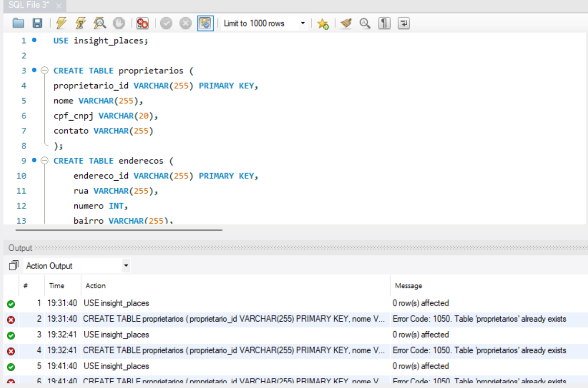Click the red error icon of row 2

click(x=11, y=319)
